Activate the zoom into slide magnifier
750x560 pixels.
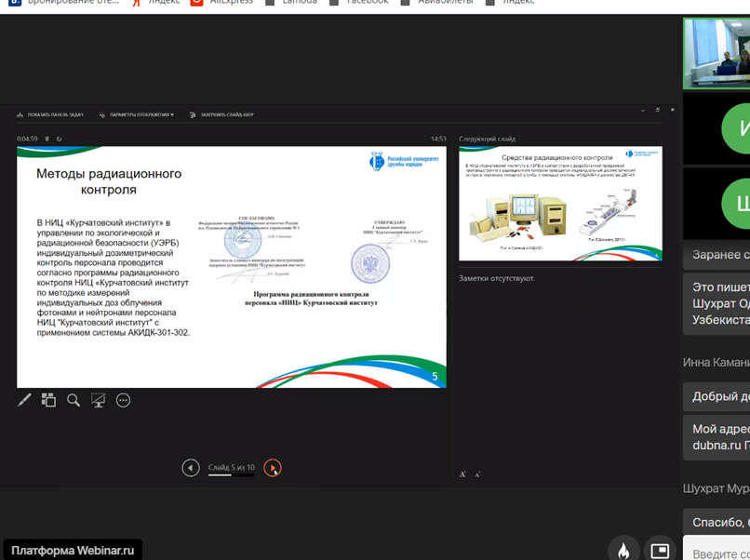74,400
